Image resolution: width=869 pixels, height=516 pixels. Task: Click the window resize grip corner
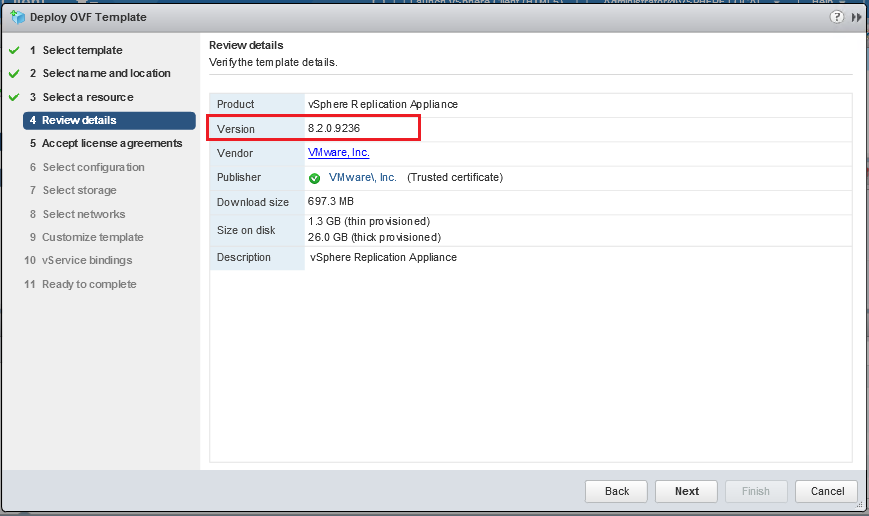point(861,505)
